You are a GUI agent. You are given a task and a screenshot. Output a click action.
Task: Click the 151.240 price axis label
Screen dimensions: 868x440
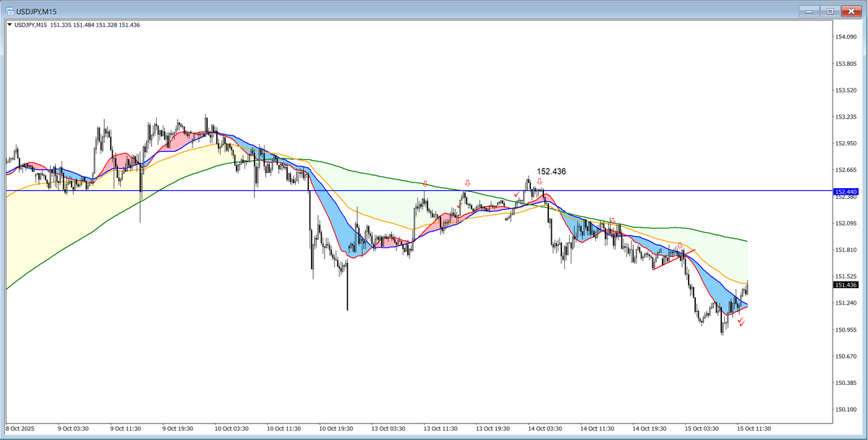point(846,303)
